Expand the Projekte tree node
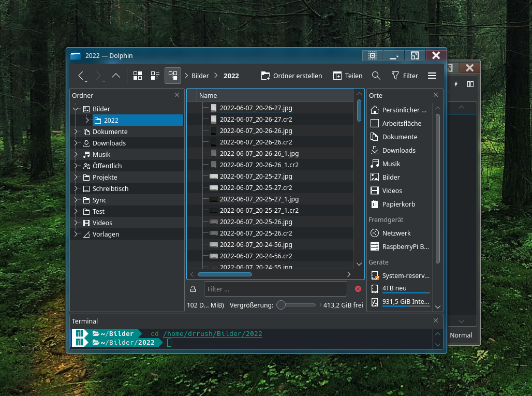Screen dimensions: 532x396 click(x=76, y=177)
